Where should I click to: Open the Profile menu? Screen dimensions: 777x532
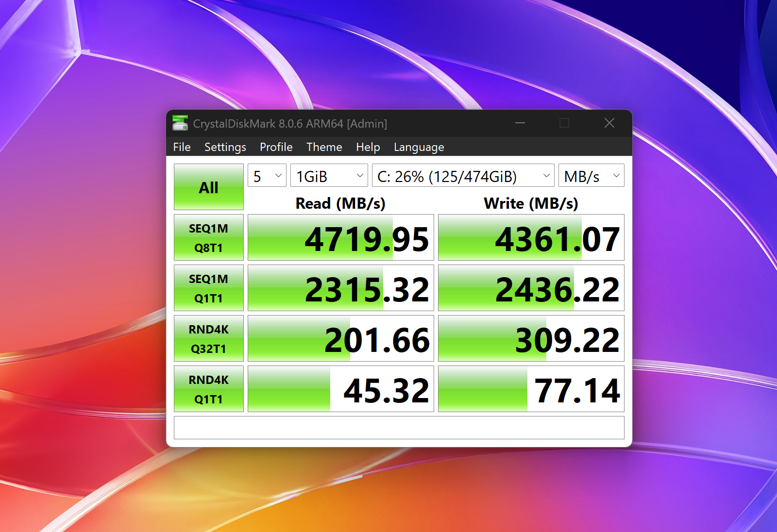pyautogui.click(x=276, y=147)
